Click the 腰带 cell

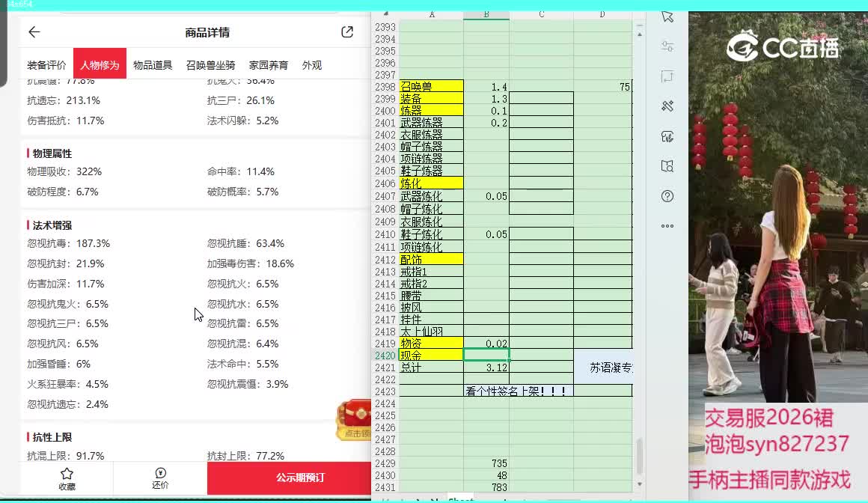pyautogui.click(x=431, y=296)
